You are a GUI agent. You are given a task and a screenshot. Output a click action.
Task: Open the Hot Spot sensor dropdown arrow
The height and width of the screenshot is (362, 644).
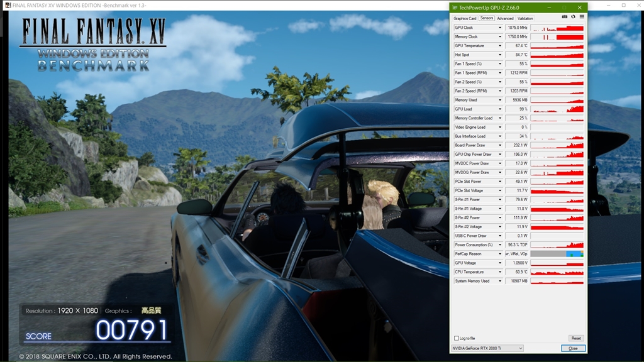pyautogui.click(x=500, y=55)
